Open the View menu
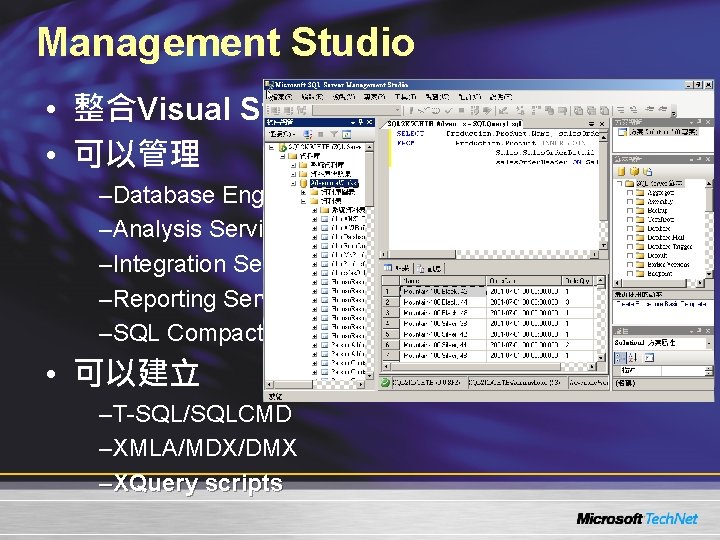Screen dimensions: 720x540 tap(344, 97)
